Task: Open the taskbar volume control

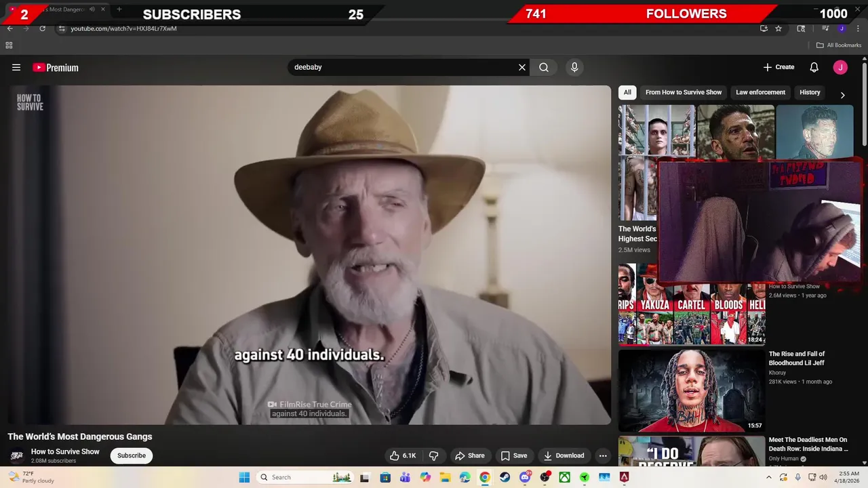Action: (x=823, y=477)
